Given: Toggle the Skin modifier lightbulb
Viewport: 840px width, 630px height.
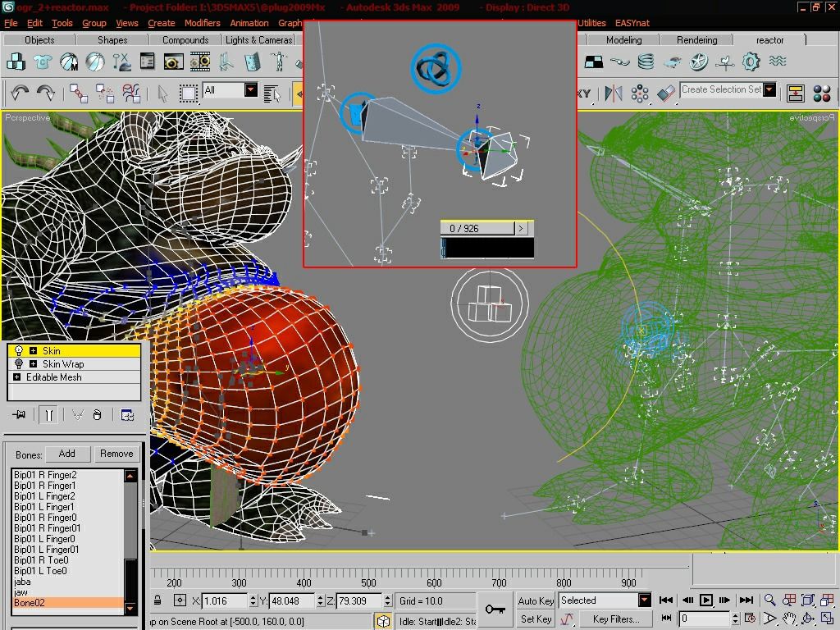Looking at the screenshot, I should [x=19, y=351].
